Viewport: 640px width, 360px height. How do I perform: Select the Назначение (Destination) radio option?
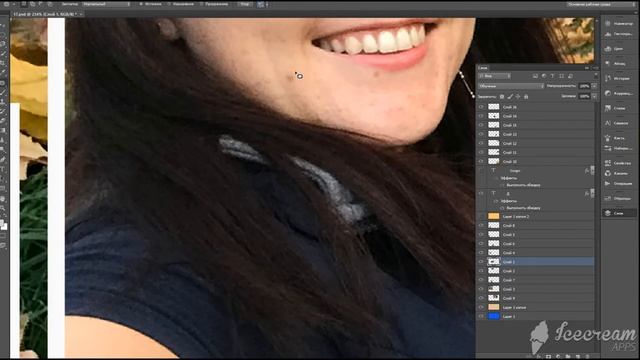180,4
